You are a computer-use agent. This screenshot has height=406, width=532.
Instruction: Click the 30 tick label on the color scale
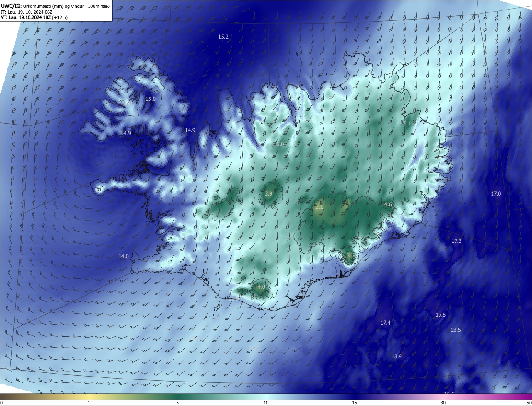click(443, 403)
